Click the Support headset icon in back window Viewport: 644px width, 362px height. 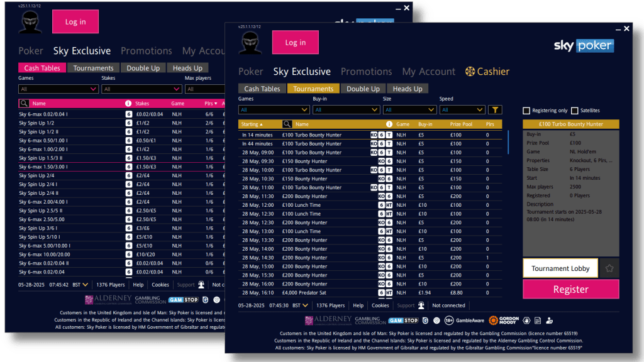(x=201, y=285)
